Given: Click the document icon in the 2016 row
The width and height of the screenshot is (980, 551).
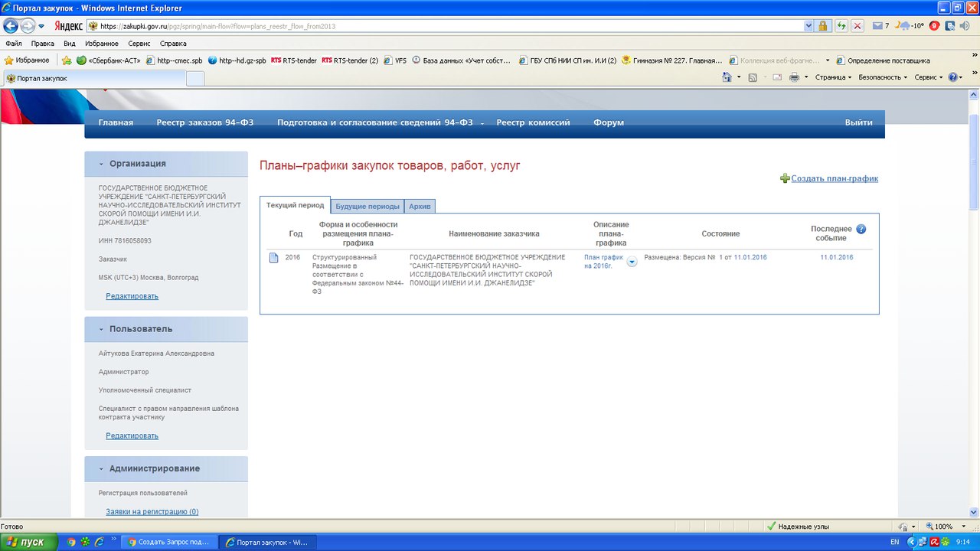Looking at the screenshot, I should [x=273, y=257].
